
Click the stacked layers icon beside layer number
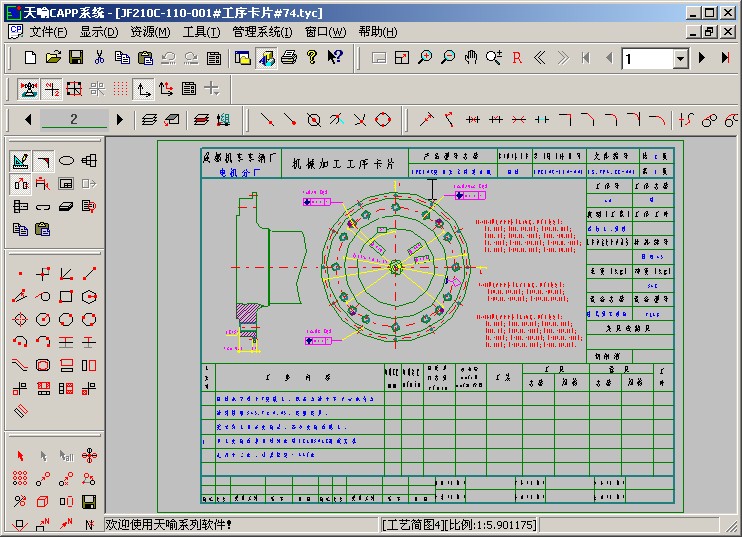150,120
